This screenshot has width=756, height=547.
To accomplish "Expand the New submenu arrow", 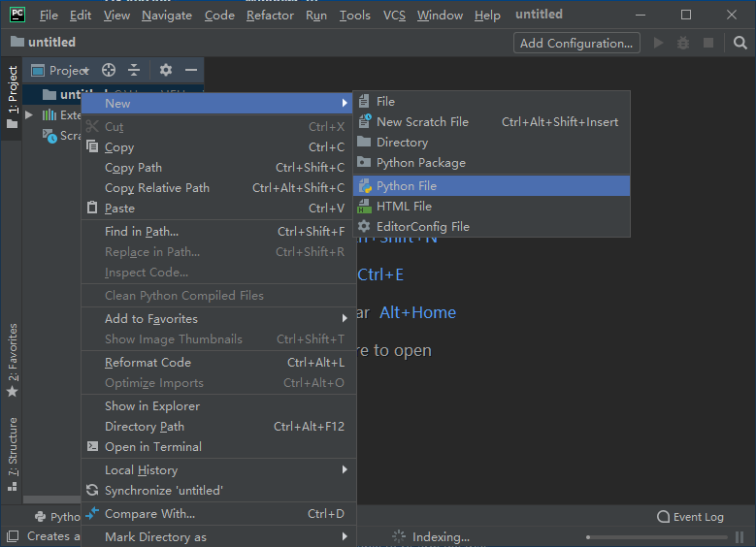I will coord(345,103).
